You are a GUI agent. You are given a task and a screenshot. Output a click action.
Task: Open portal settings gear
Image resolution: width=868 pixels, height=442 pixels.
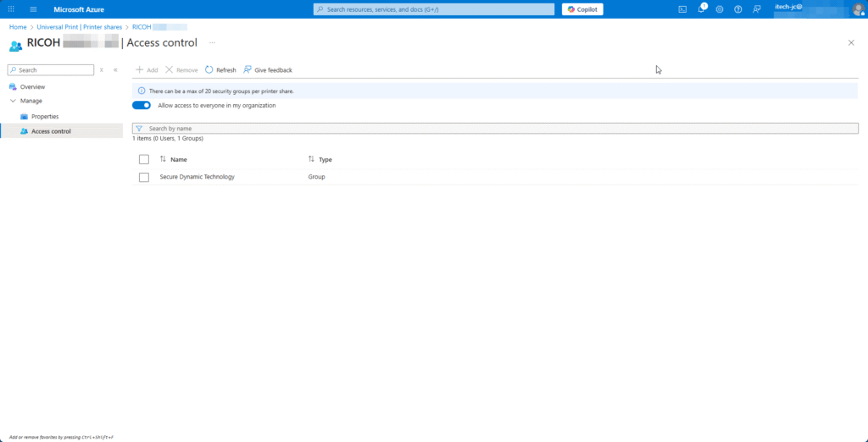pos(720,9)
